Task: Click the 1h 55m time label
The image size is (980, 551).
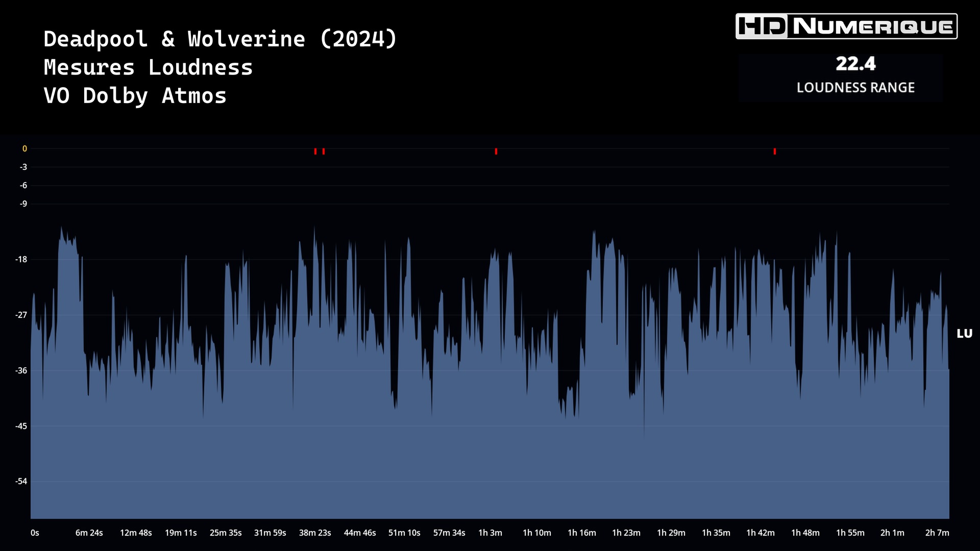Action: pos(850,533)
